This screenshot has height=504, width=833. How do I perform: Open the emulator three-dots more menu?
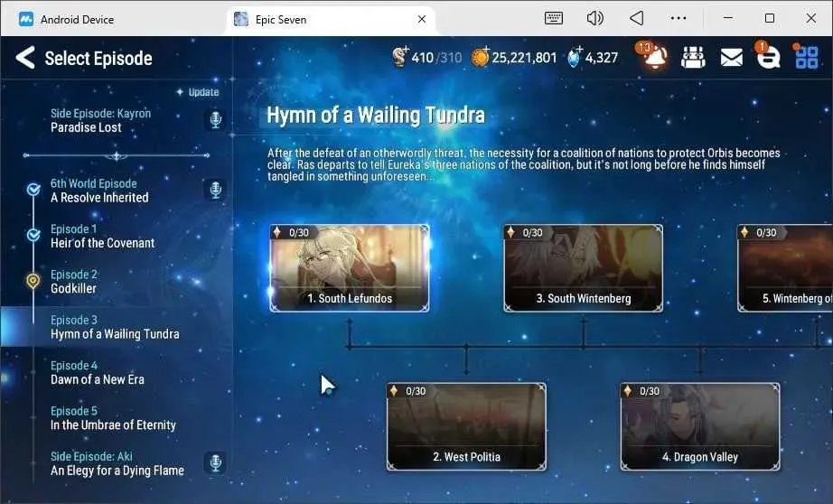point(679,19)
